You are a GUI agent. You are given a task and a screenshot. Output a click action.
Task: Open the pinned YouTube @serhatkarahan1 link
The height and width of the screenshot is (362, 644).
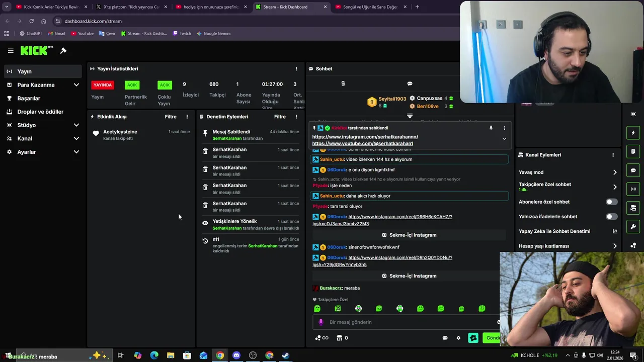click(x=362, y=143)
